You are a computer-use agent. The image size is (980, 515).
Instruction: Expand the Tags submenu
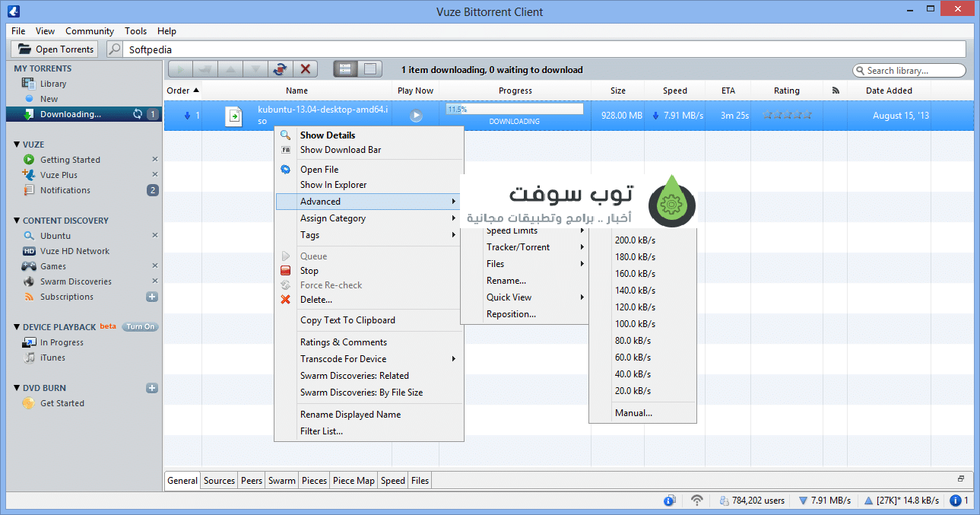(369, 235)
